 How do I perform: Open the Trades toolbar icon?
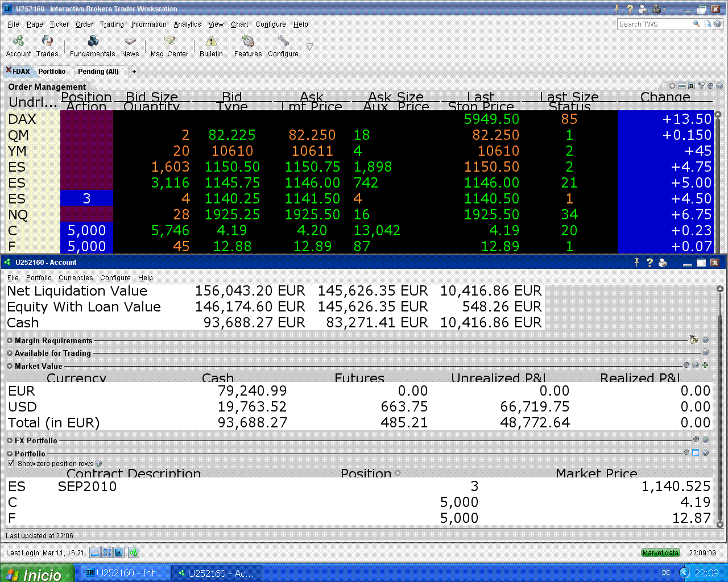(47, 41)
